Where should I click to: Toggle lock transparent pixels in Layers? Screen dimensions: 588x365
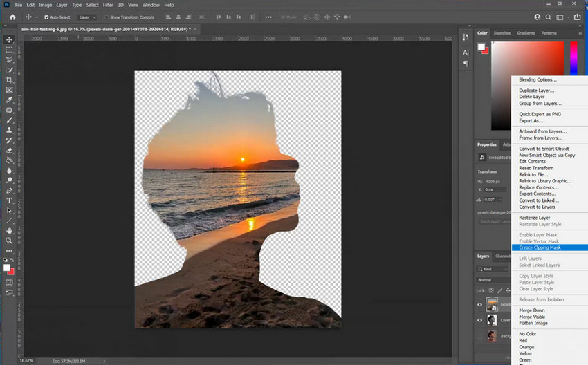pyautogui.click(x=491, y=290)
